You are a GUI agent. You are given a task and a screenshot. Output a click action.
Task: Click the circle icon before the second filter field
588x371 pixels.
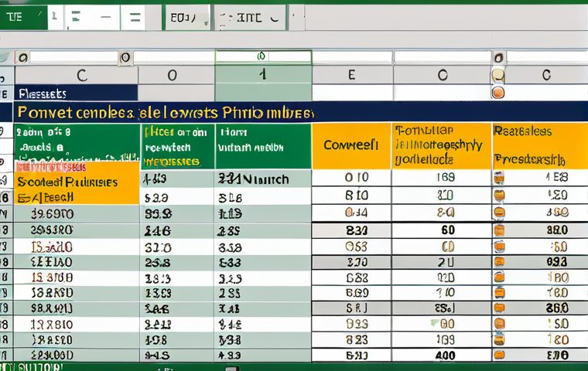125,57
